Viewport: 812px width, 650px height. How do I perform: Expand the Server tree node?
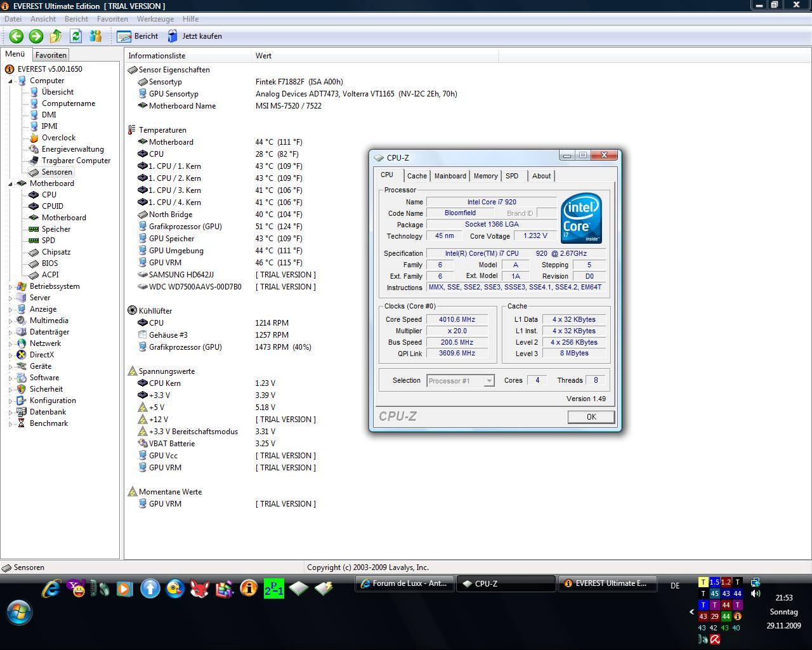point(10,298)
